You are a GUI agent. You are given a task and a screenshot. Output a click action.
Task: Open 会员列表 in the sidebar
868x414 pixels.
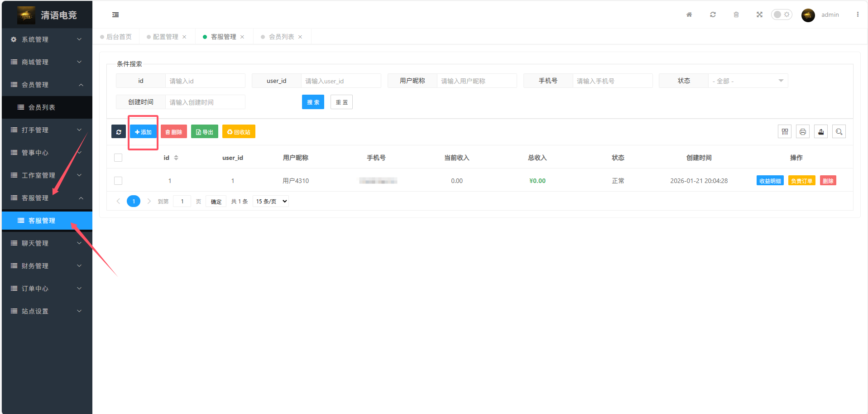[x=42, y=107]
